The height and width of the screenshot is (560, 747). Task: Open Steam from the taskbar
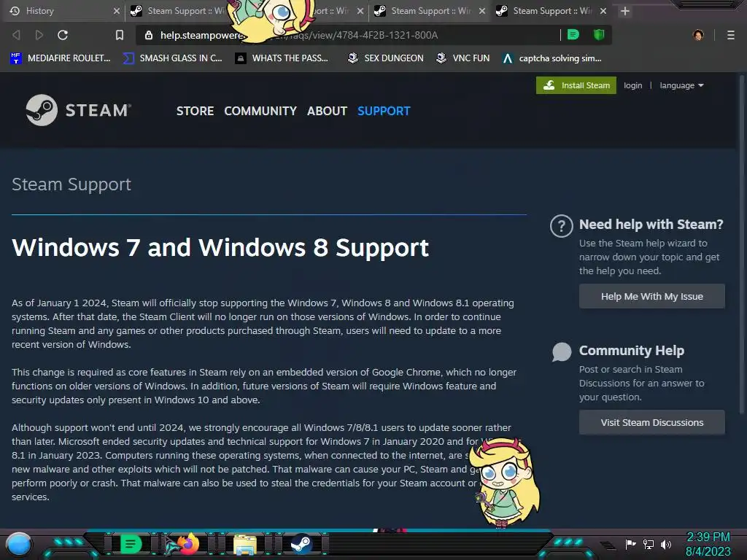(301, 544)
